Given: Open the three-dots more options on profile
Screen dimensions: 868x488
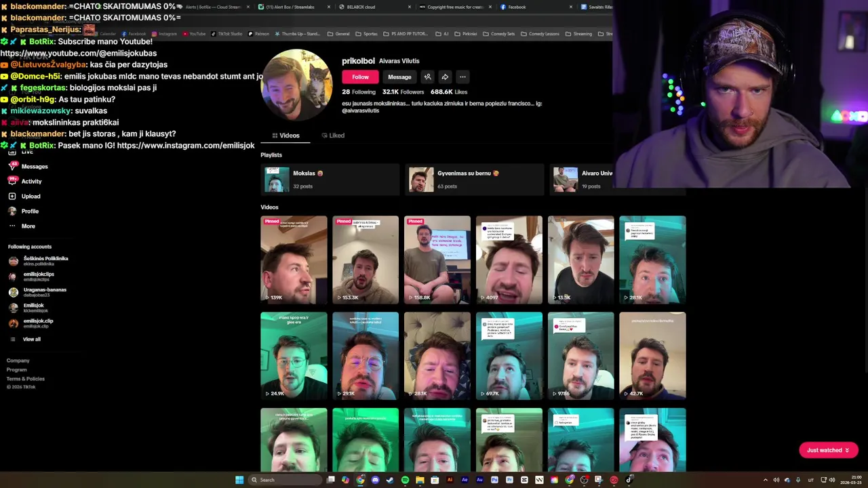Looking at the screenshot, I should 462,77.
